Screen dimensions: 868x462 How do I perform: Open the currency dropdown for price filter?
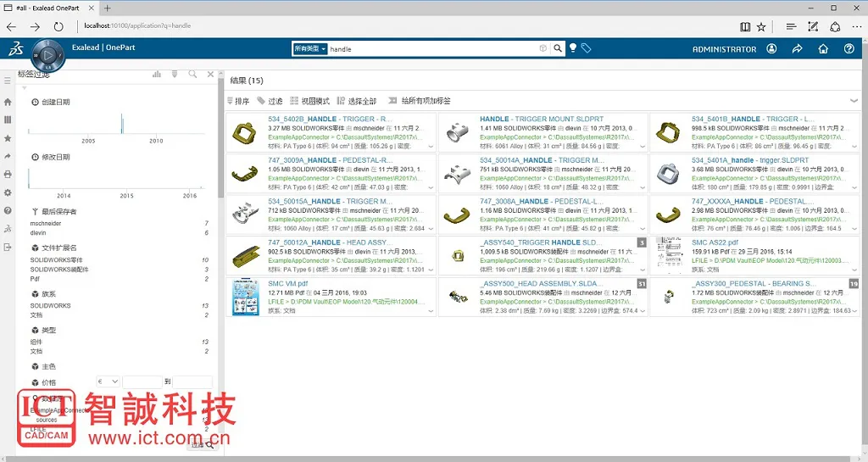coord(108,382)
